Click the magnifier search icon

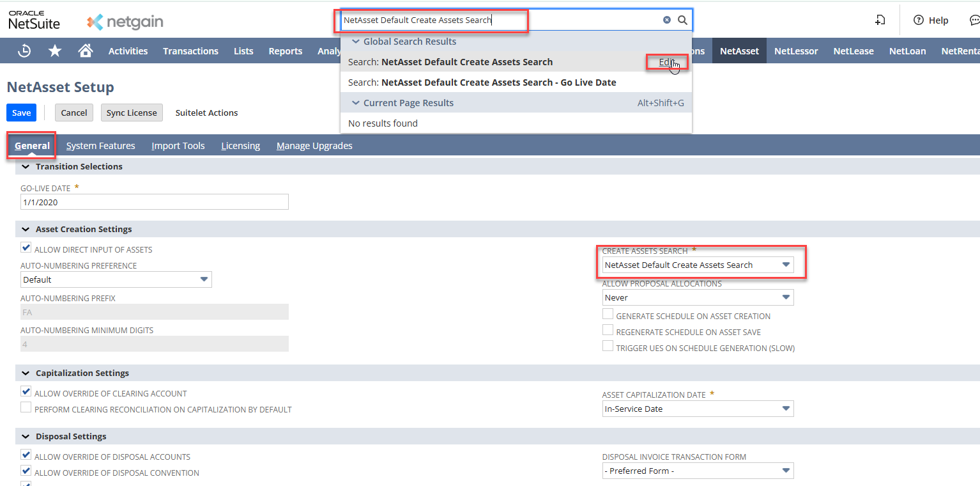tap(682, 20)
